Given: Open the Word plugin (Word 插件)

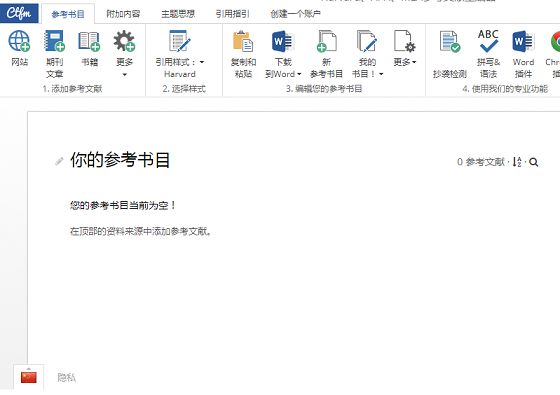Looking at the screenshot, I should click(523, 54).
